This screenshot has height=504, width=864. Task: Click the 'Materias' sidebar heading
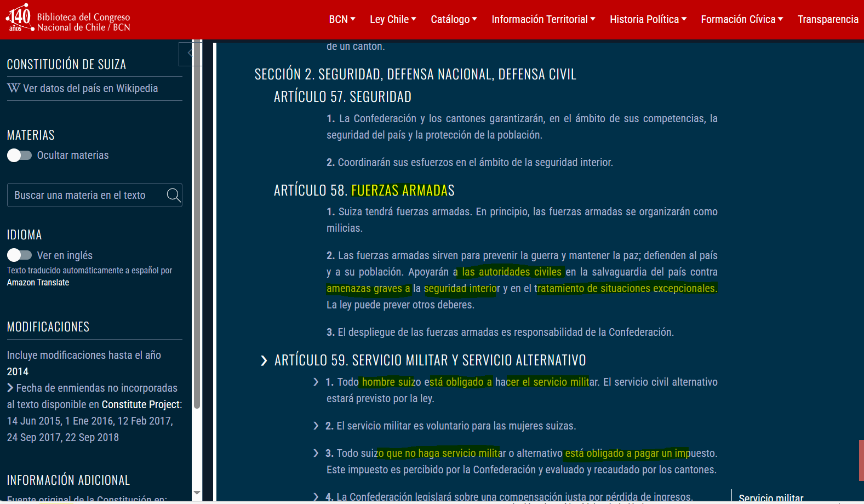pos(31,135)
